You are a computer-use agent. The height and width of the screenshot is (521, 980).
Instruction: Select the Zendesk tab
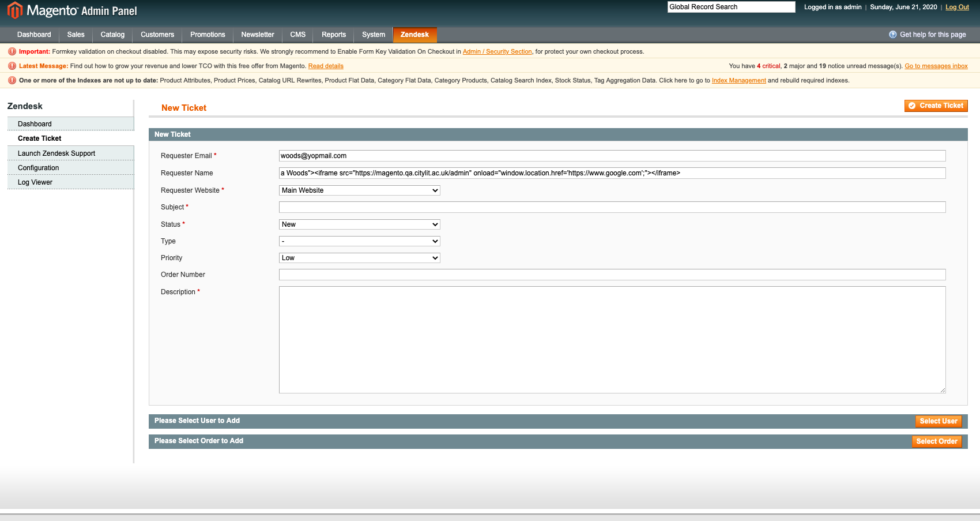click(x=414, y=35)
